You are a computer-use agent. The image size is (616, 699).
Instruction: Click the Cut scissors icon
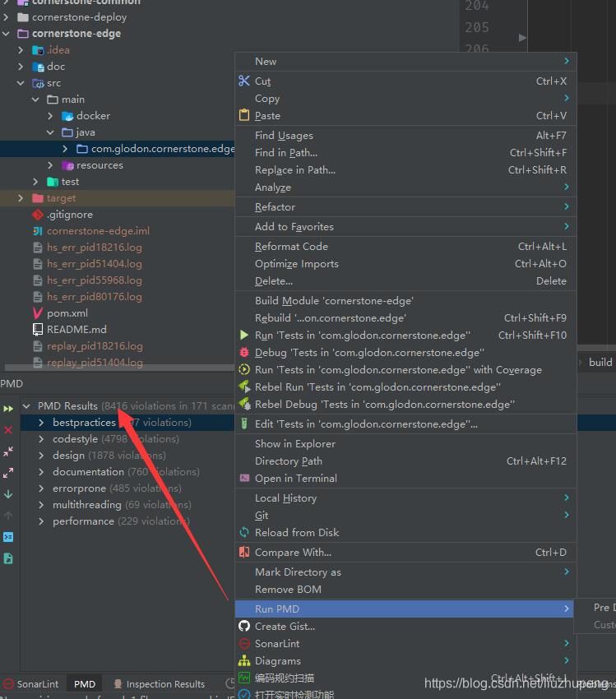pos(243,81)
